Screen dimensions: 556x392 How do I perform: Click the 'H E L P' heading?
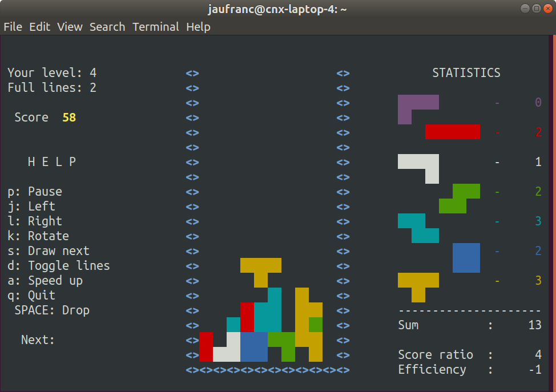coord(52,162)
